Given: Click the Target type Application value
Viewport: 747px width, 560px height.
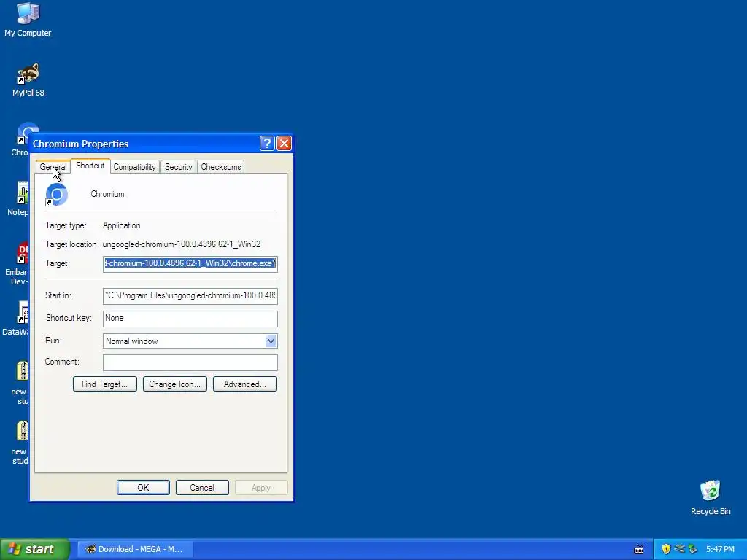Looking at the screenshot, I should (x=122, y=225).
